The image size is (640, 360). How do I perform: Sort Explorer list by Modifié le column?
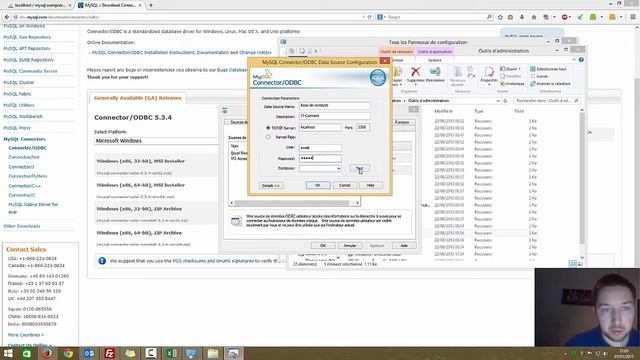coord(443,111)
